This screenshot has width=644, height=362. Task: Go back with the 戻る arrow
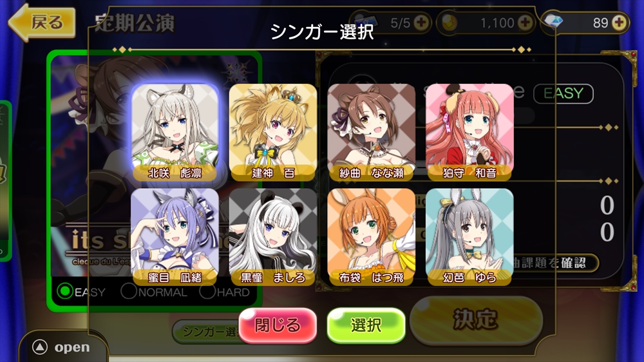42,23
